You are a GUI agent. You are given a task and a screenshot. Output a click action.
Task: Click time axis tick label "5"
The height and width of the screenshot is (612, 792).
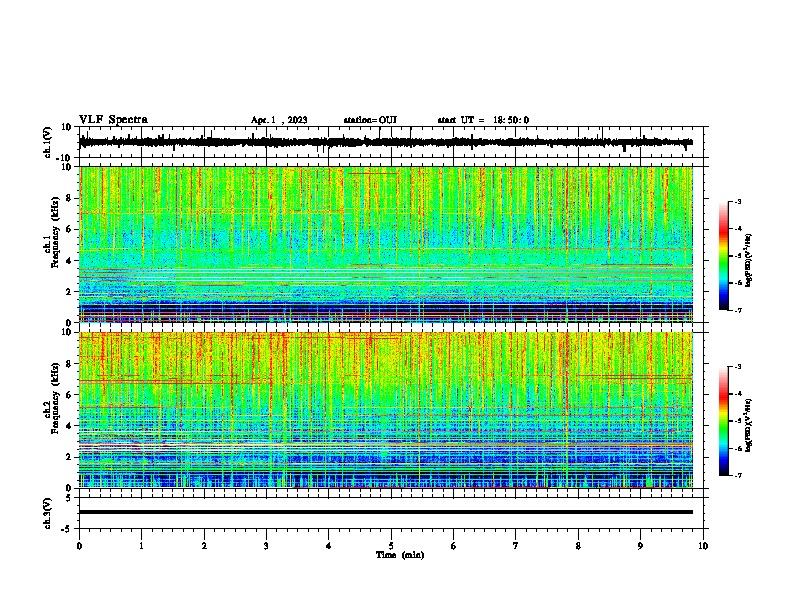(391, 546)
